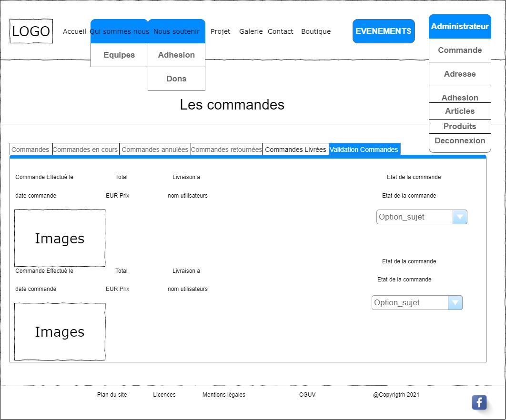Select the Validation Commandes tab
Image resolution: width=506 pixels, height=420 pixels.
(364, 150)
